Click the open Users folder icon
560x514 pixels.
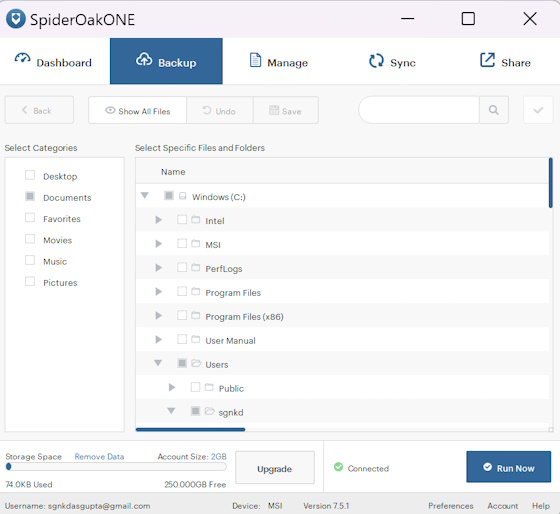click(x=196, y=363)
